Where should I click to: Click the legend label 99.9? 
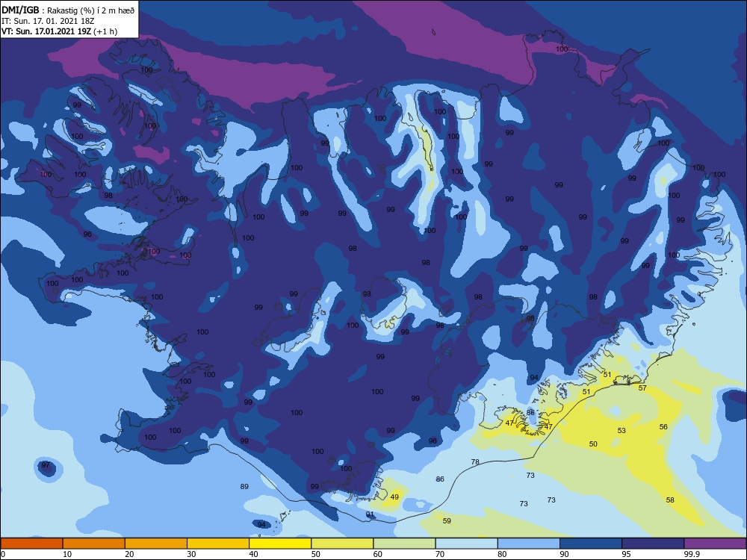click(692, 554)
